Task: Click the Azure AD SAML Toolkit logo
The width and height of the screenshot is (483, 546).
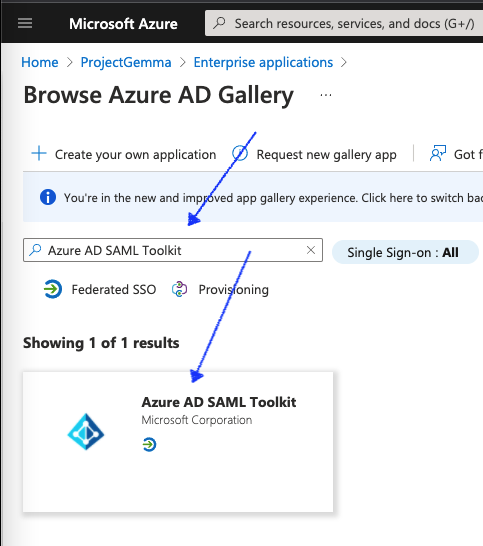Action: tap(86, 432)
